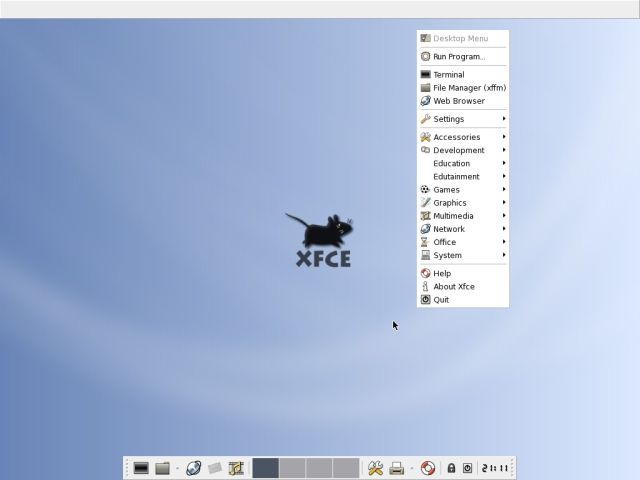Open Help entry in the Desktop Menu
This screenshot has height=480, width=640.
coord(463,273)
